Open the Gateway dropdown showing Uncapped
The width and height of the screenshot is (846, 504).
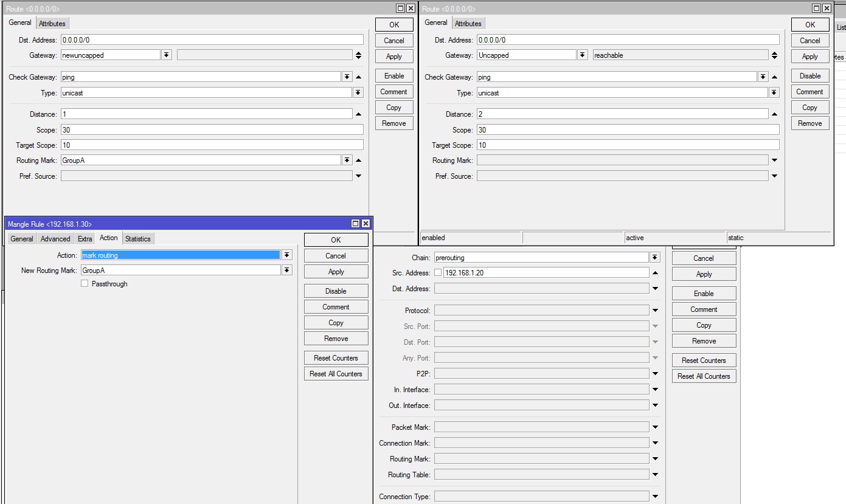pyautogui.click(x=582, y=55)
